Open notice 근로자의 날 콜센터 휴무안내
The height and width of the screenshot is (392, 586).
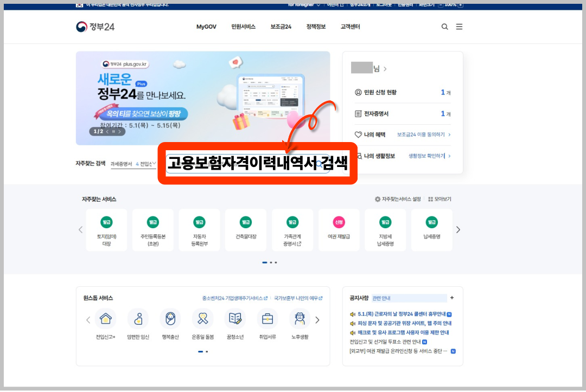coord(402,314)
